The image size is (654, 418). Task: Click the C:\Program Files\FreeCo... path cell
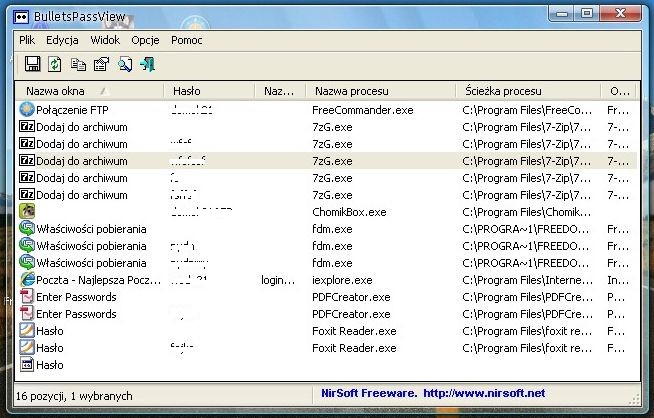527,110
